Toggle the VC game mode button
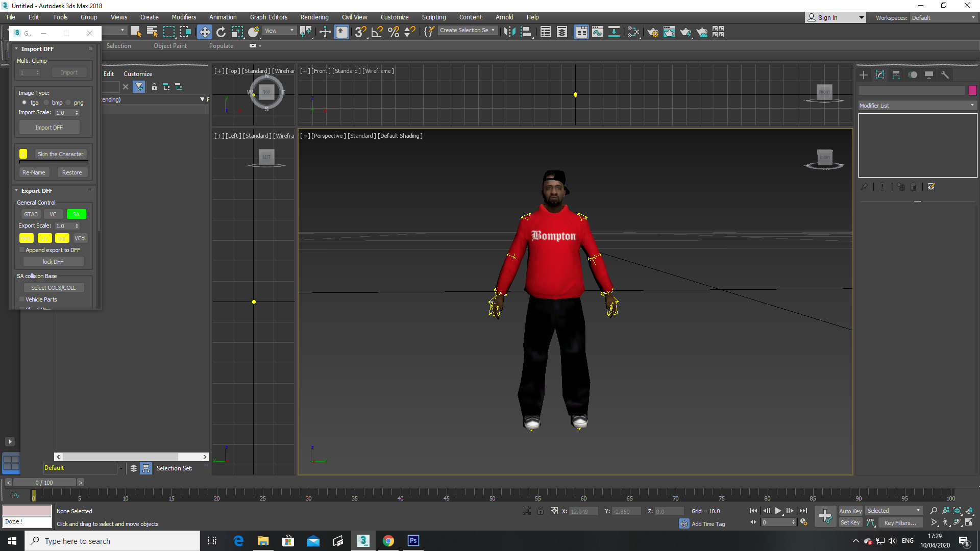Viewport: 980px width, 551px height. tap(53, 214)
